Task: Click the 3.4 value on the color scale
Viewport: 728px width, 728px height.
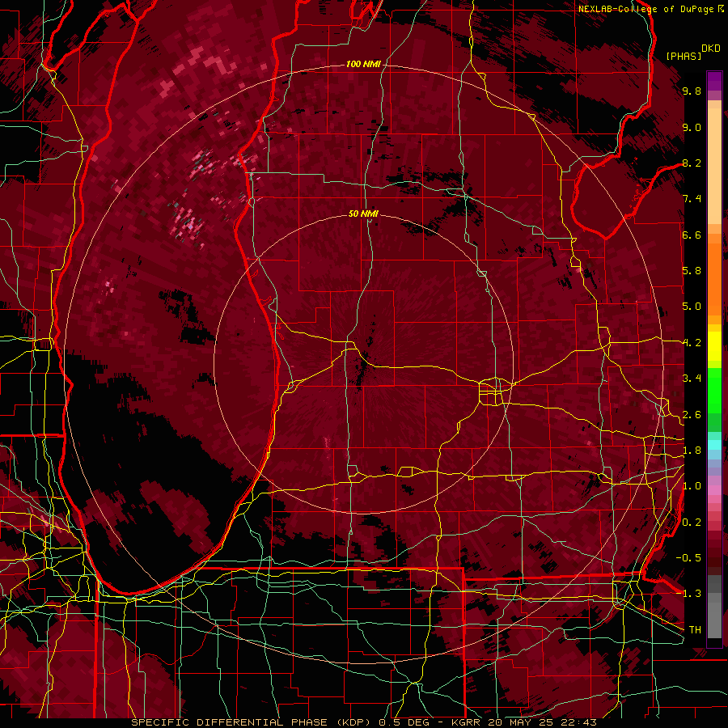Action: [692, 379]
